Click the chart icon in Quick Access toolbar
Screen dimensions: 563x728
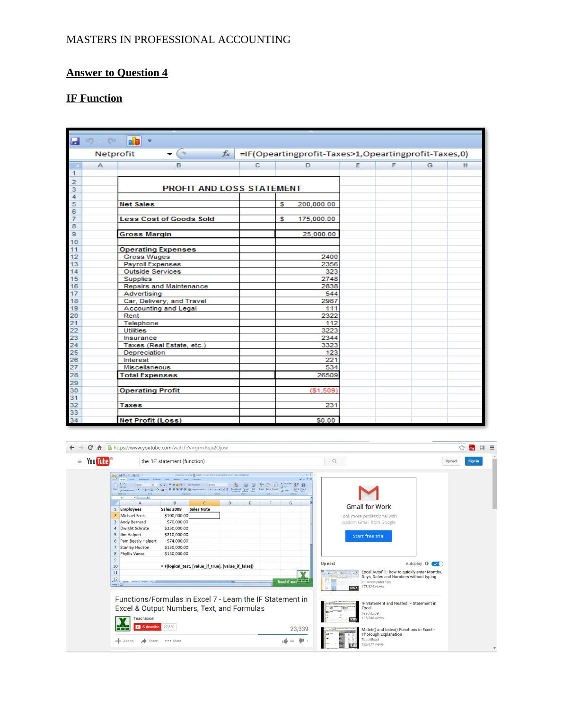pyautogui.click(x=134, y=141)
